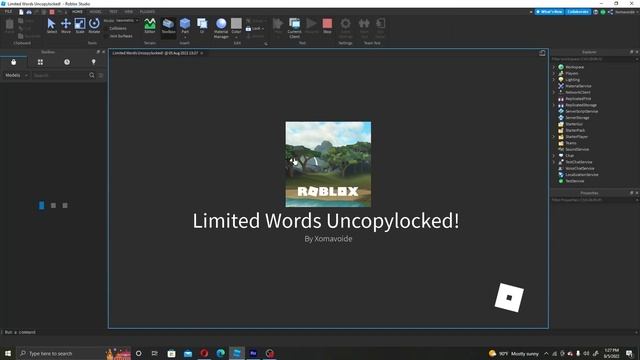Viewport: 640px width, 360px height.
Task: Open the UI insert tool
Action: [202, 25]
